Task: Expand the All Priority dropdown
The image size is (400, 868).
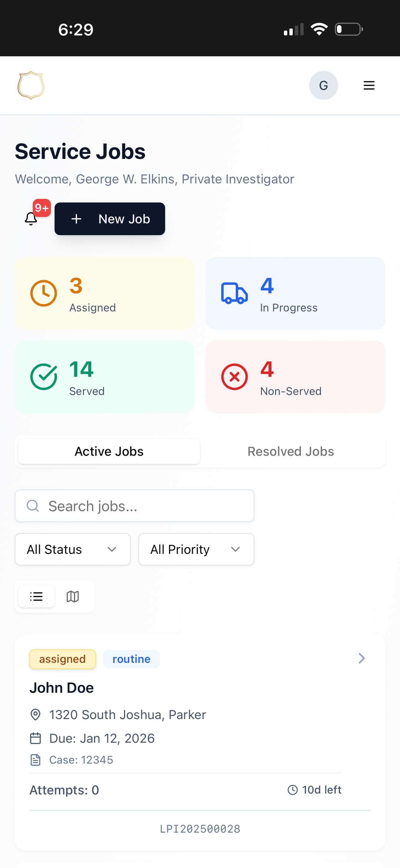Action: coord(196,549)
